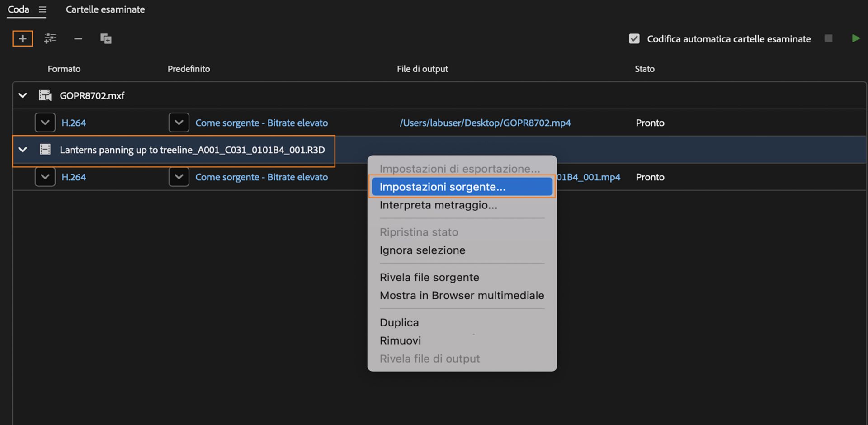Click the Stato column header
The height and width of the screenshot is (425, 868).
pos(645,69)
